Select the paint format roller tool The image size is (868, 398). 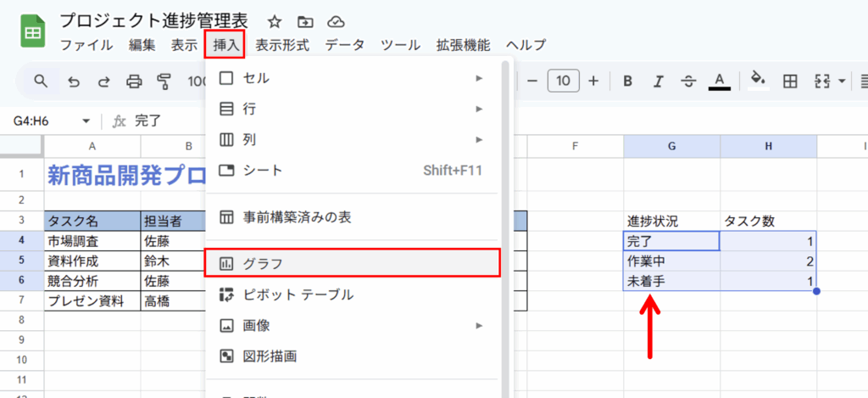click(164, 81)
